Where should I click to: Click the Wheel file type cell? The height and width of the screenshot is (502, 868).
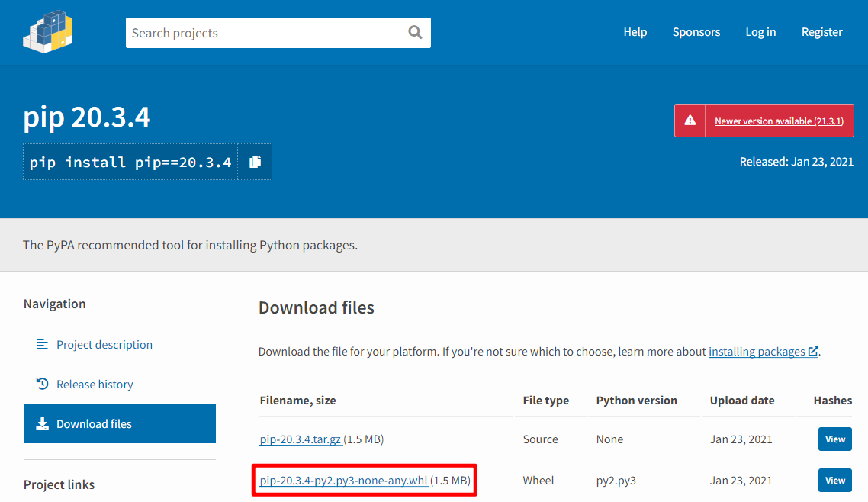click(538, 481)
